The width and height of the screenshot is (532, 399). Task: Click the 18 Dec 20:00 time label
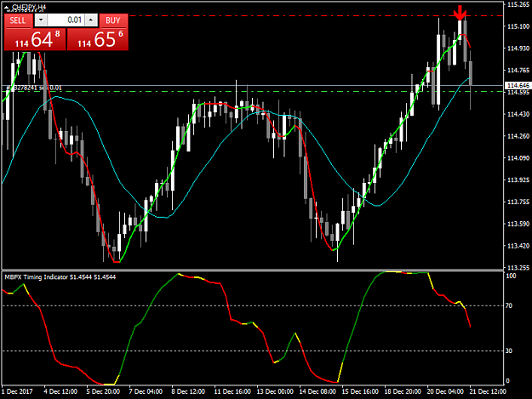[403, 391]
